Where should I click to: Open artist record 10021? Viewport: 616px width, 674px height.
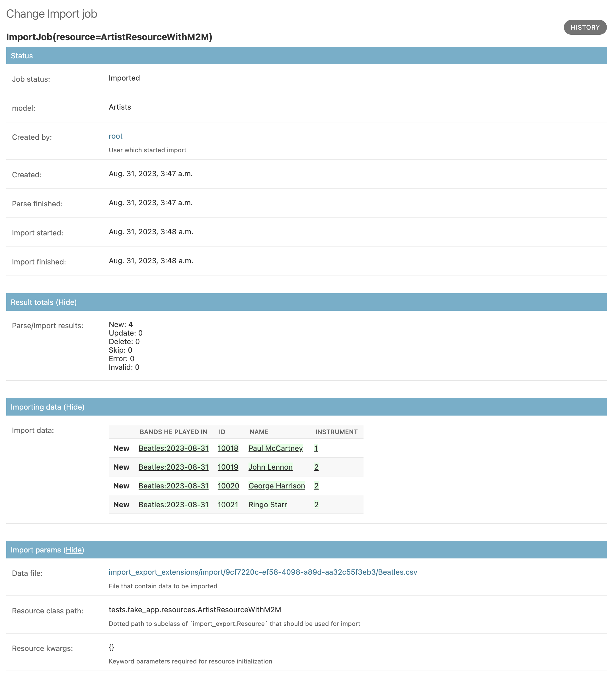coord(228,504)
